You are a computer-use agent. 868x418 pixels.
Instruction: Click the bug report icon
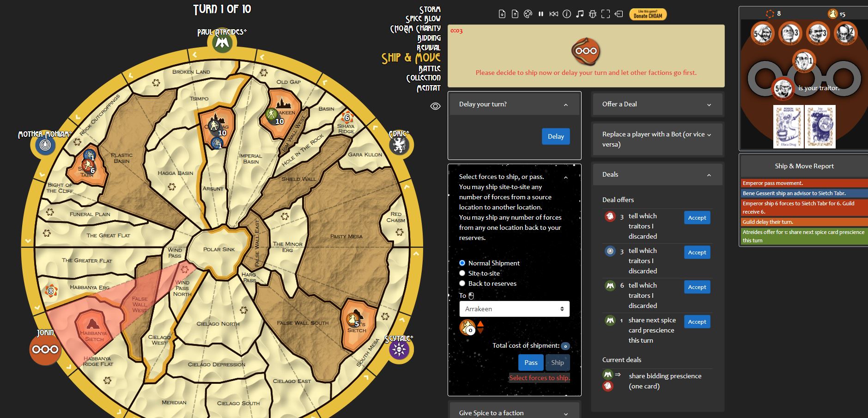[593, 14]
